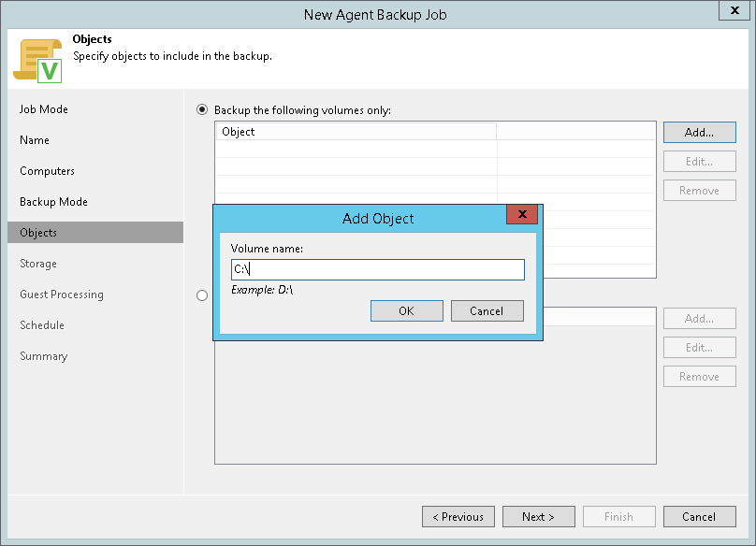This screenshot has width=756, height=546.
Task: Click the Object column header
Action: click(x=356, y=132)
